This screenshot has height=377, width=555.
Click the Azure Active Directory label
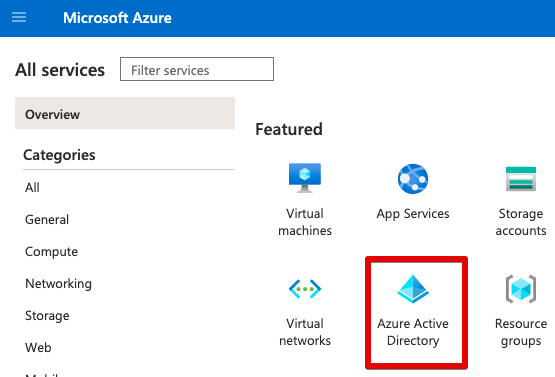point(413,332)
